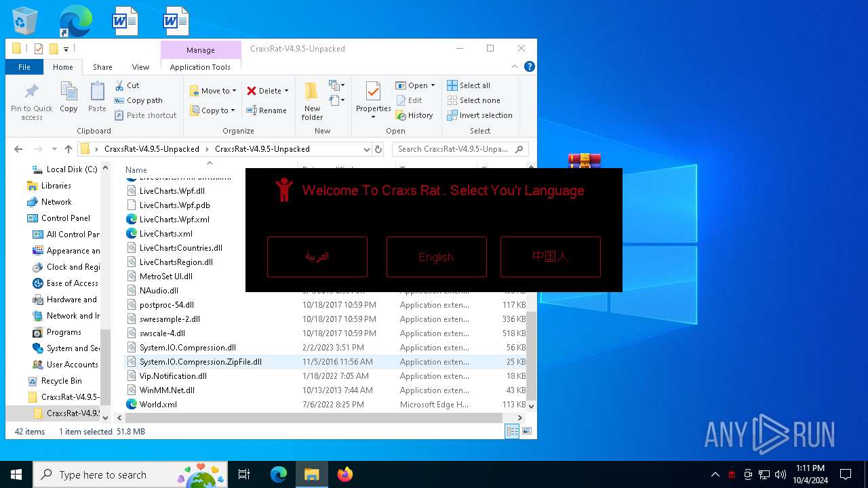This screenshot has width=868, height=488.
Task: Open the File menu tab
Action: (24, 67)
